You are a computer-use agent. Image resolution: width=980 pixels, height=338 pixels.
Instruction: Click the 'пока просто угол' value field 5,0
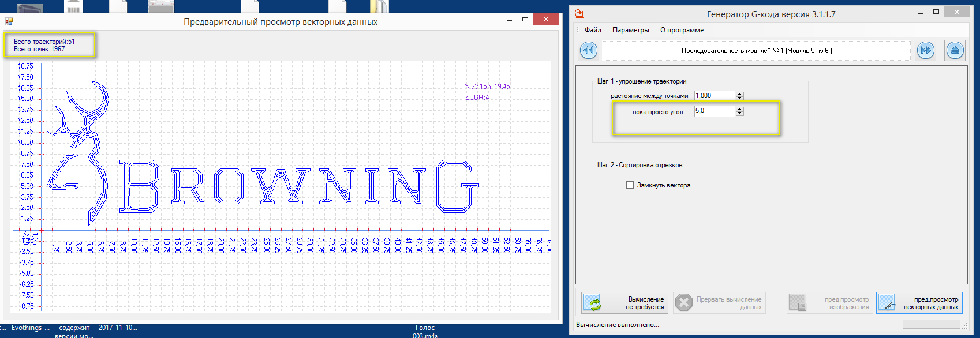pyautogui.click(x=715, y=111)
